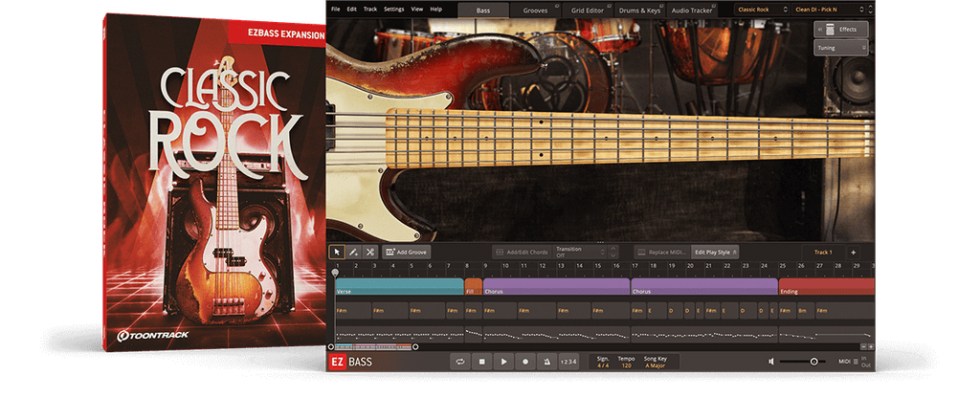
Task: Switch to the Audio Tracker tab
Action: (x=692, y=10)
